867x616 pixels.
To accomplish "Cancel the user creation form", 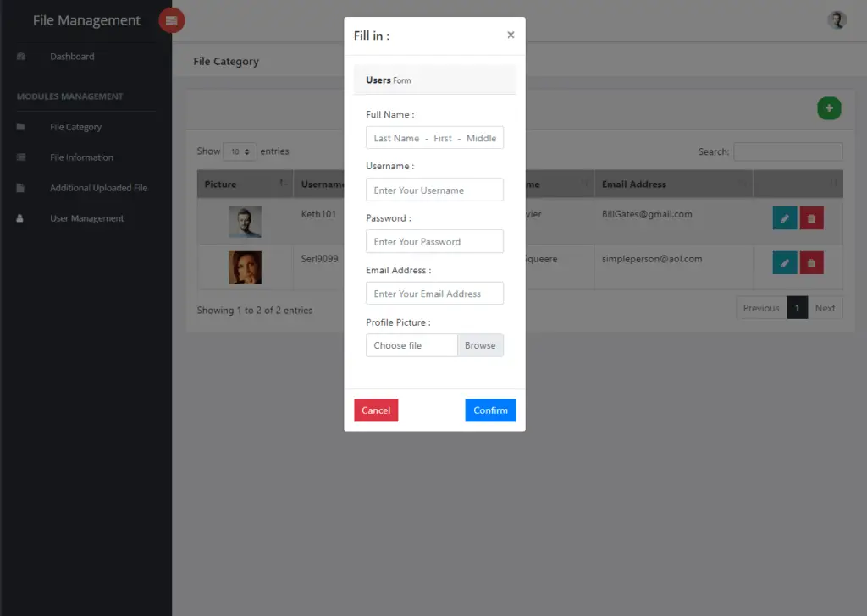I will [376, 410].
